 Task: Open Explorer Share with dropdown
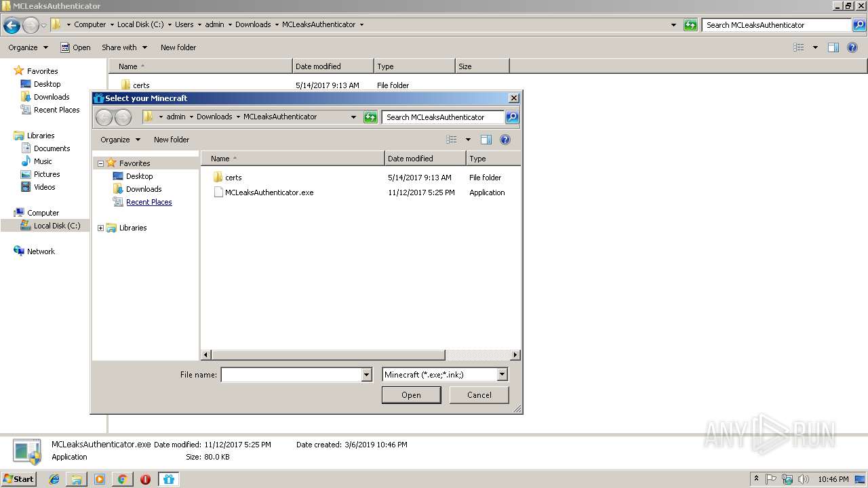tap(124, 47)
